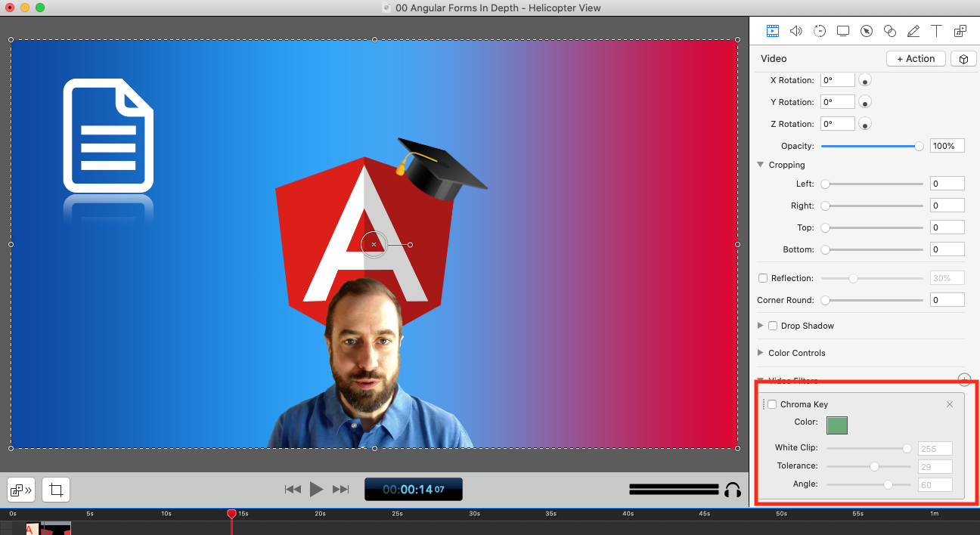Click the Chroma Key drag handle
The width and height of the screenshot is (980, 535).
pyautogui.click(x=764, y=404)
